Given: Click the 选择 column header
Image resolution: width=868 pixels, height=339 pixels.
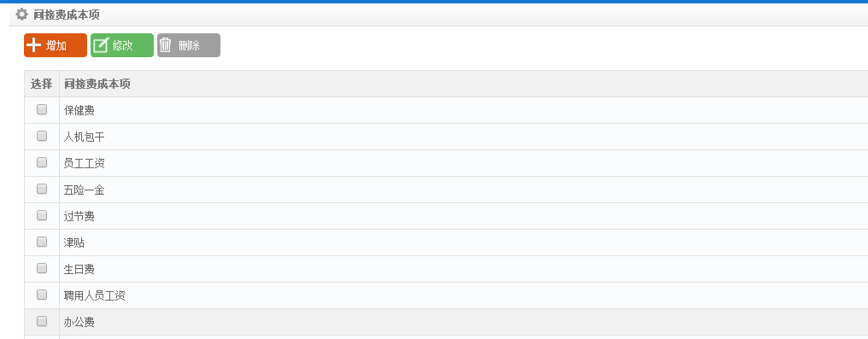Looking at the screenshot, I should (42, 84).
